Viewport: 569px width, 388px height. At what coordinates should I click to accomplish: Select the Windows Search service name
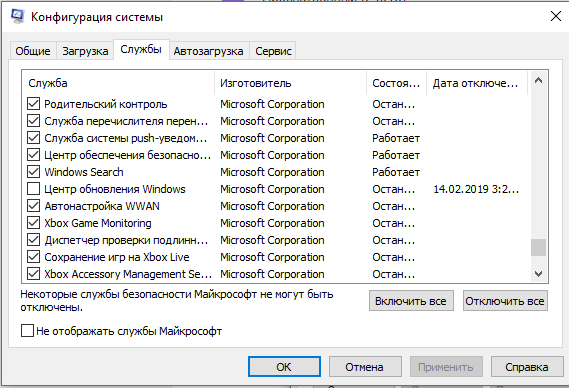pos(84,172)
